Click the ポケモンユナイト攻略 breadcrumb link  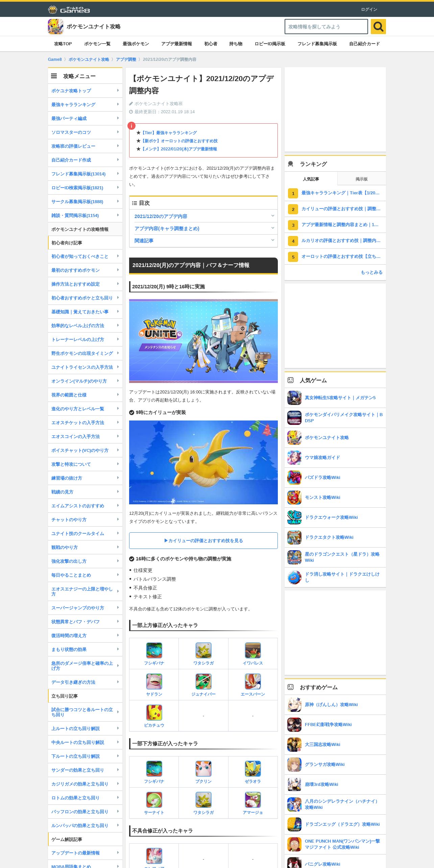(x=89, y=59)
